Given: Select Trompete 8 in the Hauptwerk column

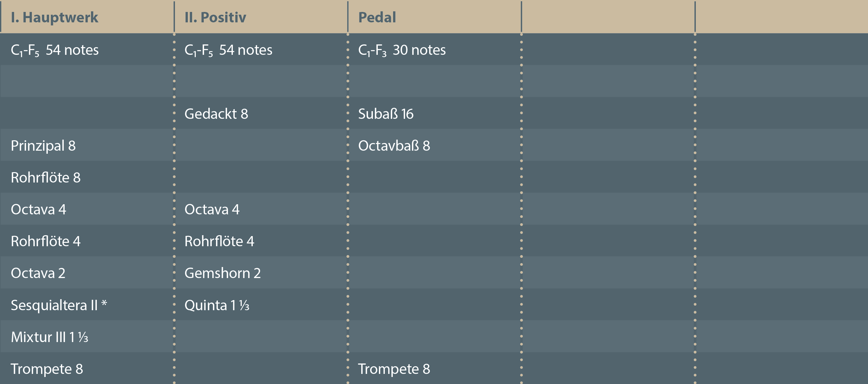Looking at the screenshot, I should pos(47,369).
